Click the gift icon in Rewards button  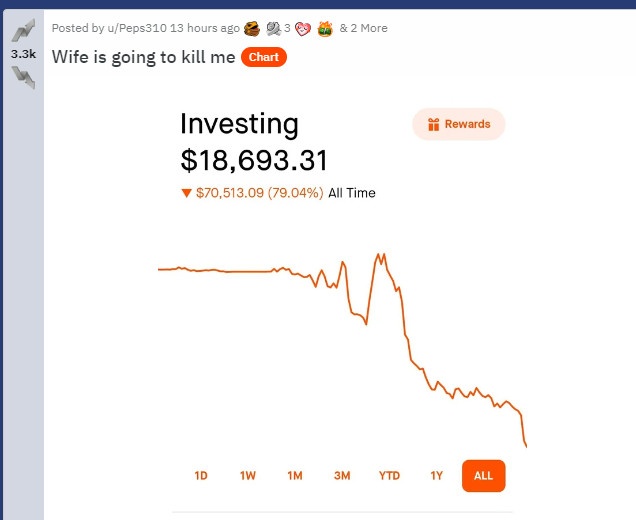(433, 124)
